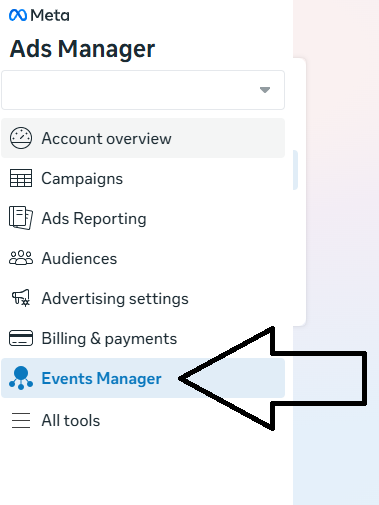Open the ad account selector dropdown
379x505 pixels.
point(143,90)
